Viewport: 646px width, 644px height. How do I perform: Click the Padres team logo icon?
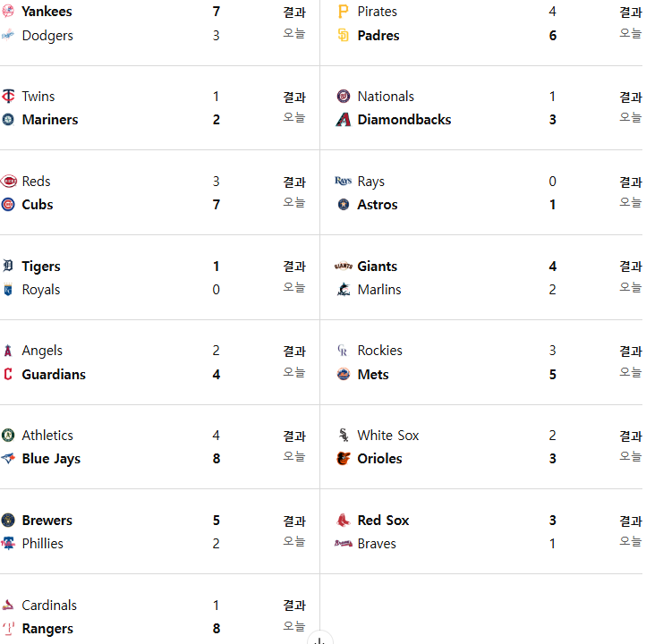click(344, 36)
